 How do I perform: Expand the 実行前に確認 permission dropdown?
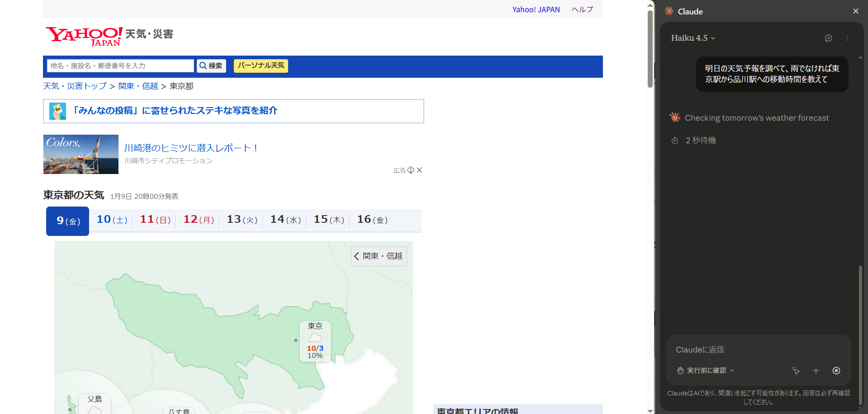pos(706,371)
